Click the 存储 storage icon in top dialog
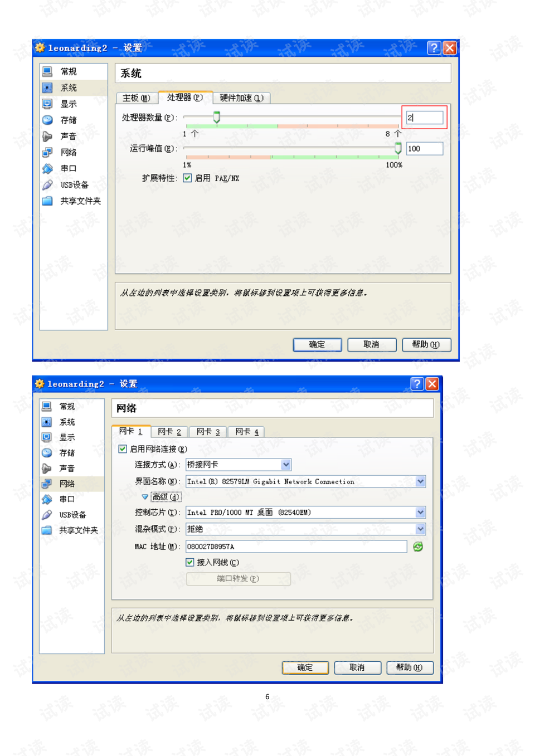The image size is (535, 756). pyautogui.click(x=48, y=120)
